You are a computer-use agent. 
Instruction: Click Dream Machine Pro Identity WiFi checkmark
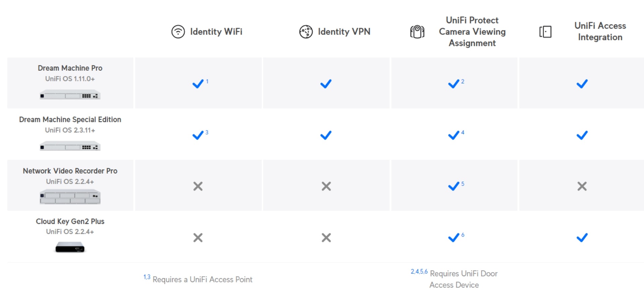point(198,84)
